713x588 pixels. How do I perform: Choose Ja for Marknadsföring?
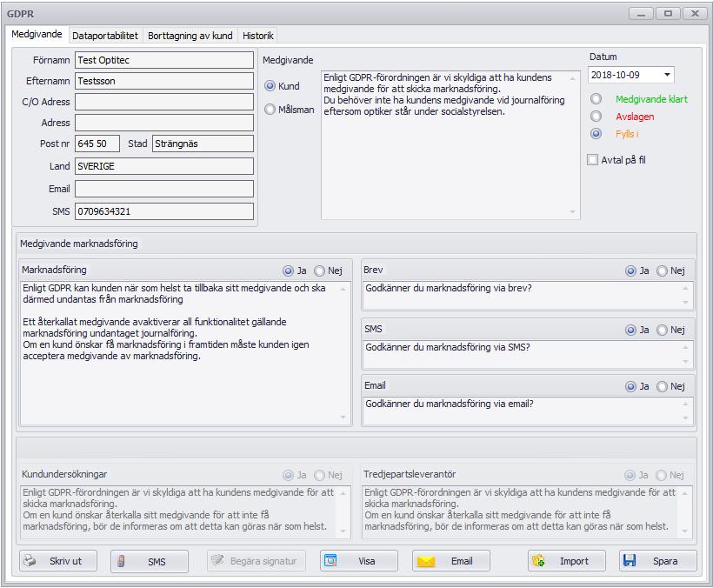coord(288,271)
